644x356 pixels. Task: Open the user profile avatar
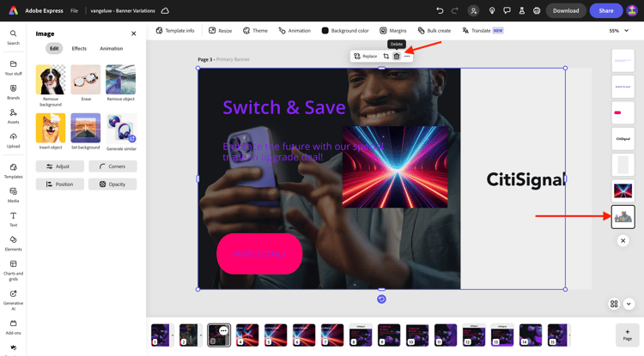[632, 10]
